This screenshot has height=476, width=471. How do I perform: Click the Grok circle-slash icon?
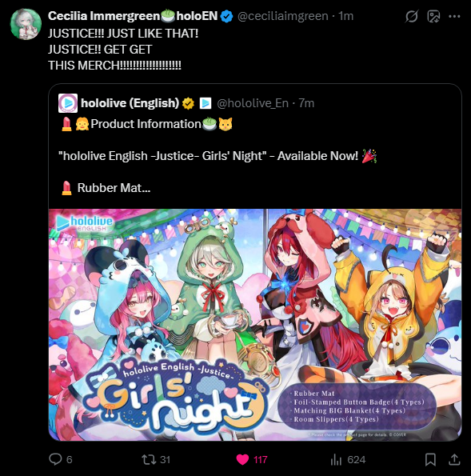tap(412, 16)
